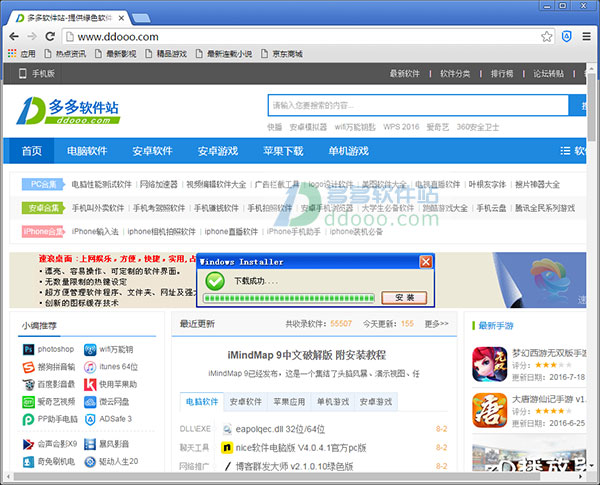The height and width of the screenshot is (485, 600).
Task: Open the 安卓游戏 navigation menu
Action: point(218,151)
